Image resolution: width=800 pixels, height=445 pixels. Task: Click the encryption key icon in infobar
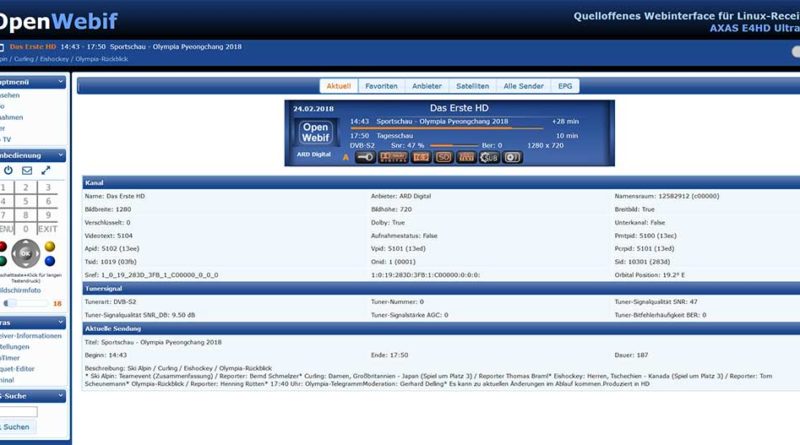tap(365, 157)
